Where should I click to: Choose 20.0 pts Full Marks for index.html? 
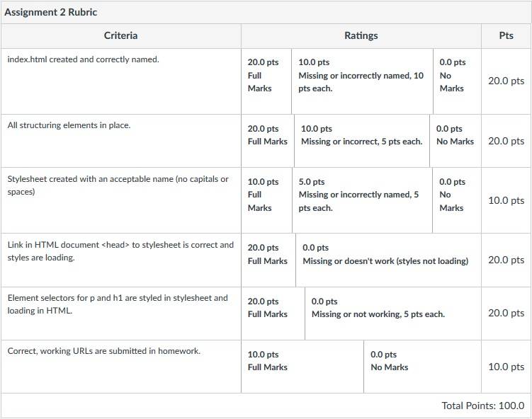(x=266, y=81)
